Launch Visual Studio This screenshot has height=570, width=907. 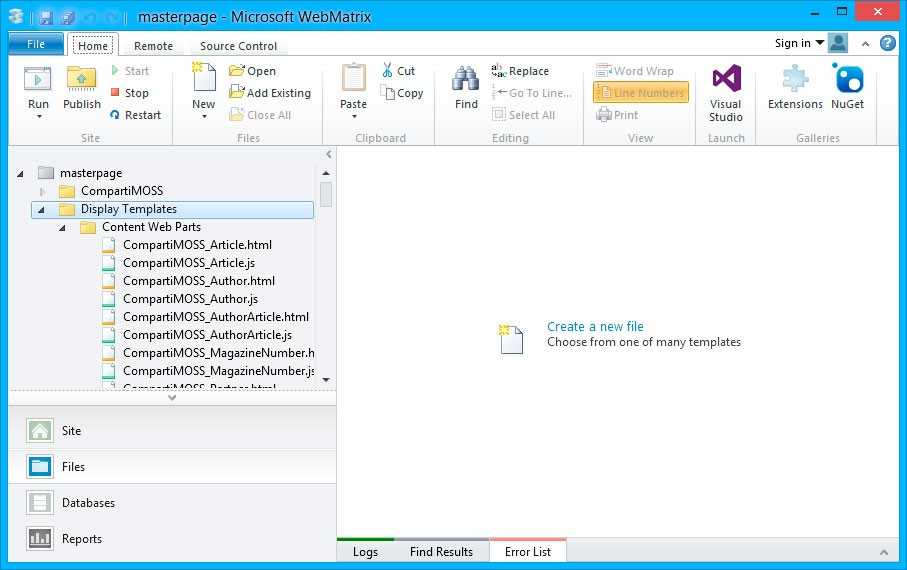point(726,93)
